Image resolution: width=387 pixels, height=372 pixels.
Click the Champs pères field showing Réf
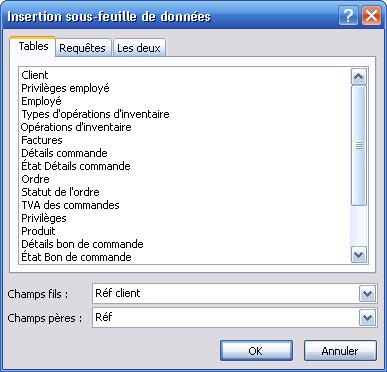pos(226,318)
